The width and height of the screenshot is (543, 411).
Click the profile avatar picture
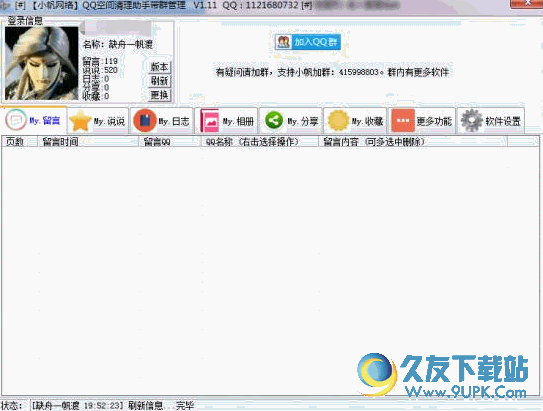click(42, 63)
